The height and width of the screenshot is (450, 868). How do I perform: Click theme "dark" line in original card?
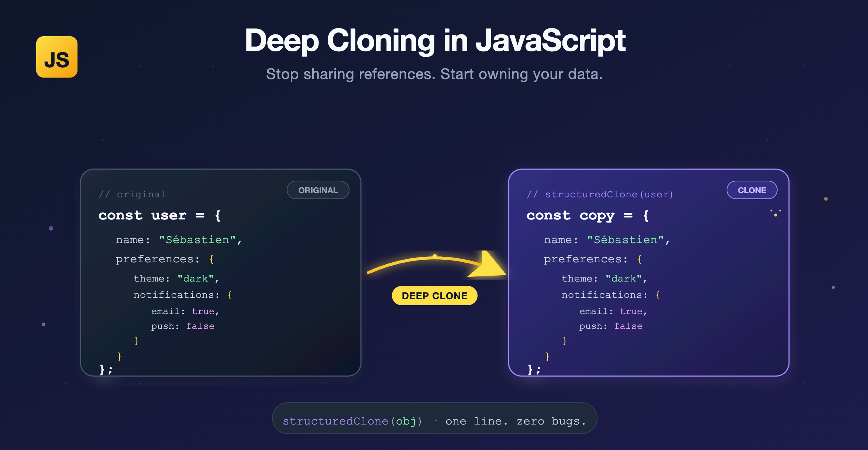[x=176, y=279]
